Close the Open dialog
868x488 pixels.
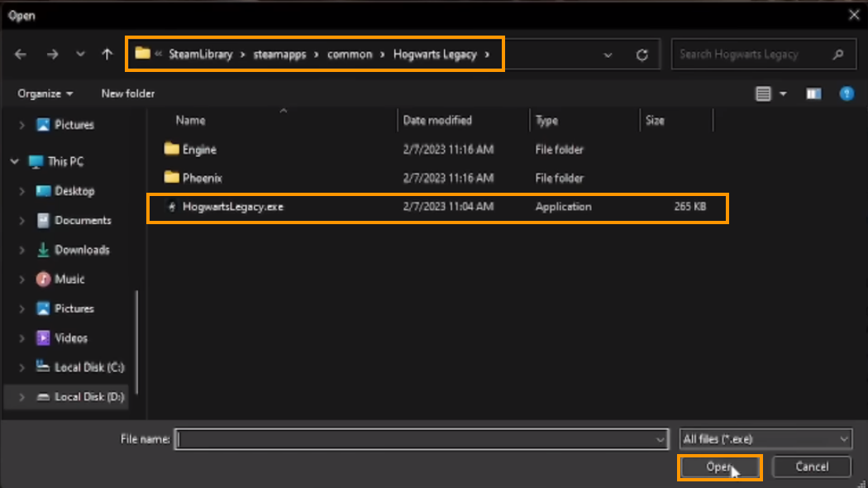(x=854, y=15)
